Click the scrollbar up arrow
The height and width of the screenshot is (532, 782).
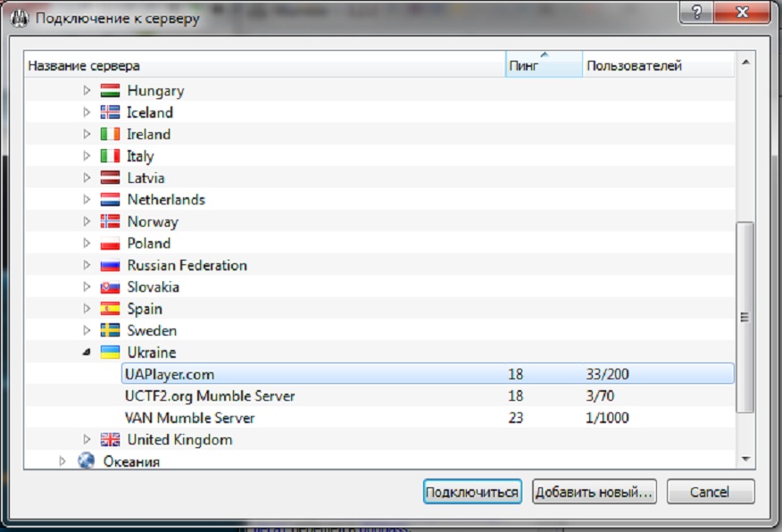coord(745,62)
